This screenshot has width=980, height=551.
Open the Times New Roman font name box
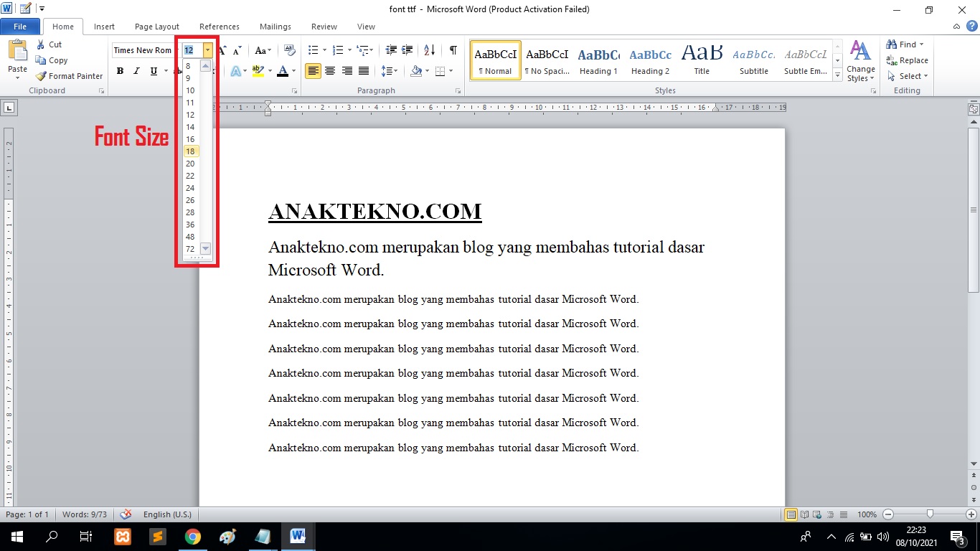pyautogui.click(x=143, y=50)
